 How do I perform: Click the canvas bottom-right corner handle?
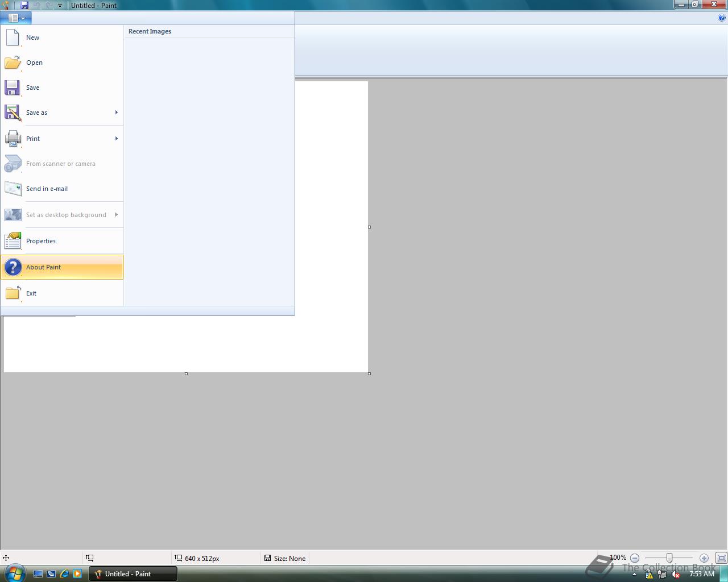(x=369, y=373)
